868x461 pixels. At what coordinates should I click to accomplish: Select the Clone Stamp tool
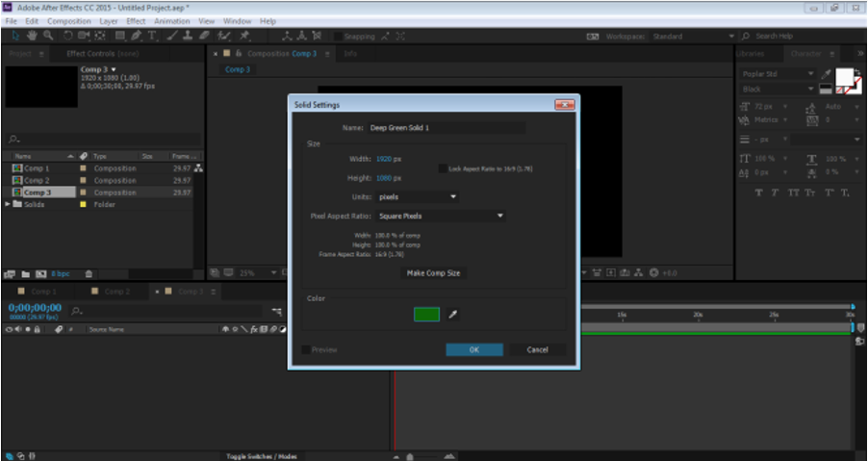pyautogui.click(x=188, y=36)
